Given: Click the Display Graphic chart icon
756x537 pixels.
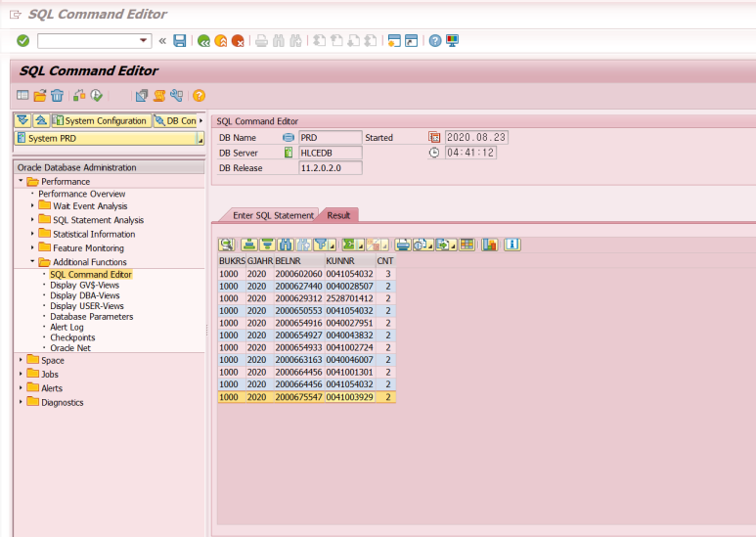Looking at the screenshot, I should (490, 245).
